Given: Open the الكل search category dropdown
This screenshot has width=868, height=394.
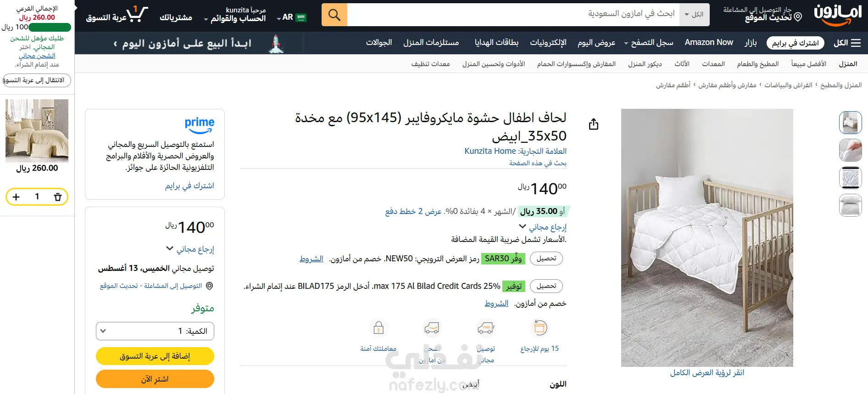Looking at the screenshot, I should pos(695,15).
